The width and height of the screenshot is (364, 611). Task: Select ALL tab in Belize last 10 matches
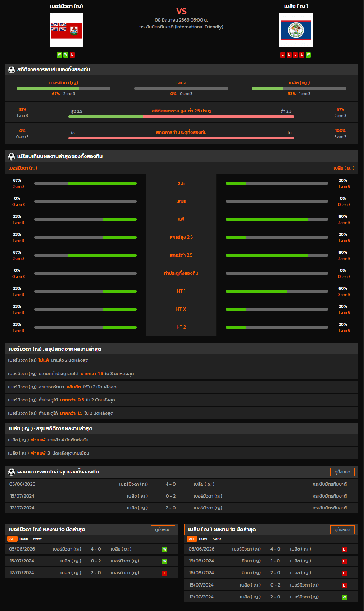point(192,539)
